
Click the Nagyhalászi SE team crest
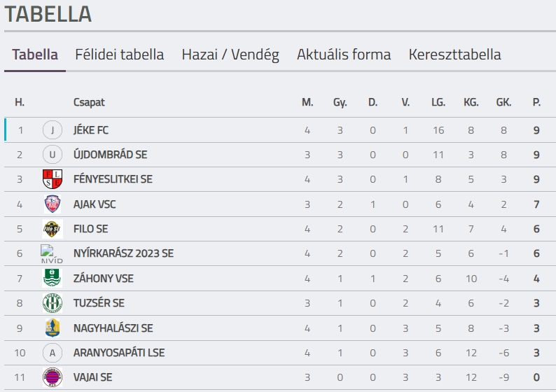tap(52, 328)
